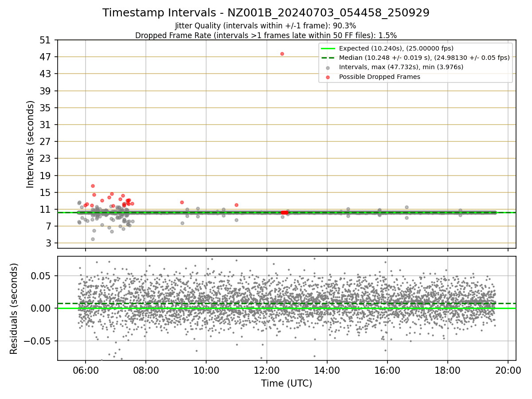Click the x-axis tick label '12:00'

[x=266, y=370]
